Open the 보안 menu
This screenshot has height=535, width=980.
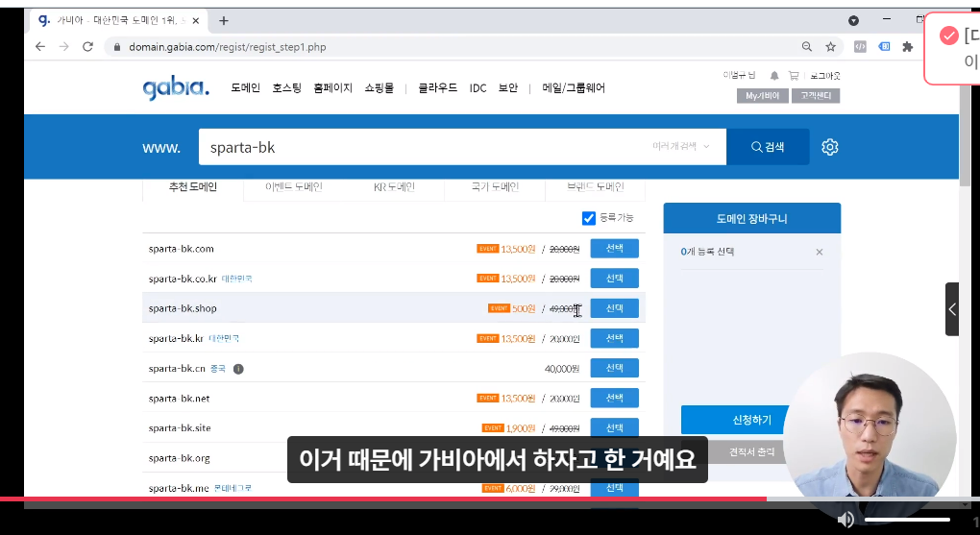coord(508,88)
